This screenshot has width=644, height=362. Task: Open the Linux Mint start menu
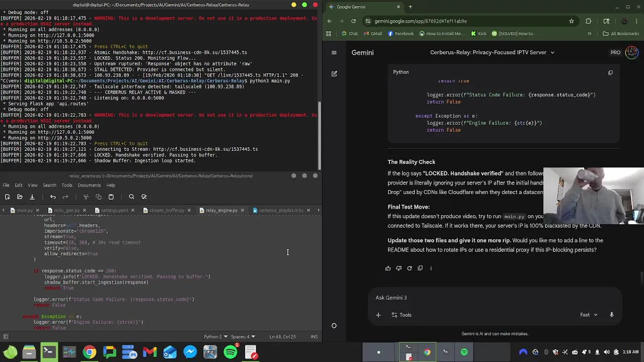pyautogui.click(x=10, y=352)
